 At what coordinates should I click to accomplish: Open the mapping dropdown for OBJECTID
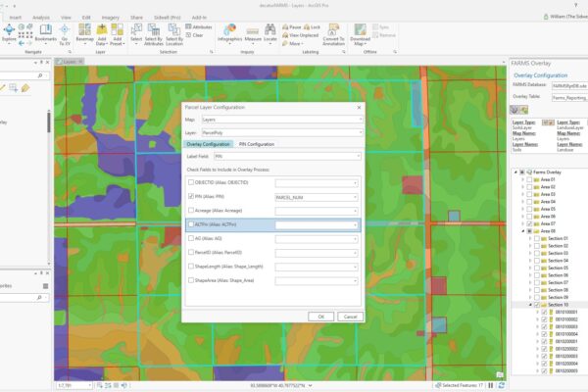(317, 183)
